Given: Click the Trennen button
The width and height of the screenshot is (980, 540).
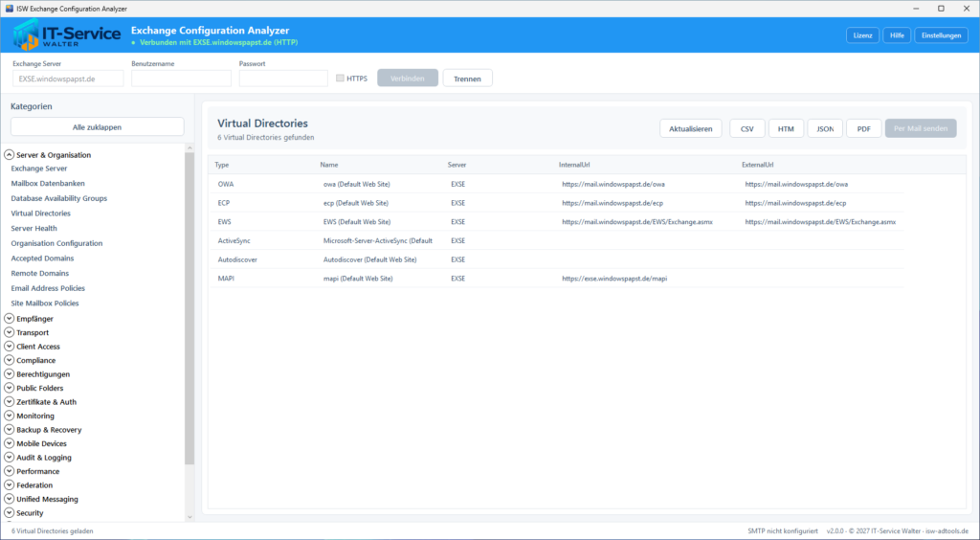Looking at the screenshot, I should [467, 79].
